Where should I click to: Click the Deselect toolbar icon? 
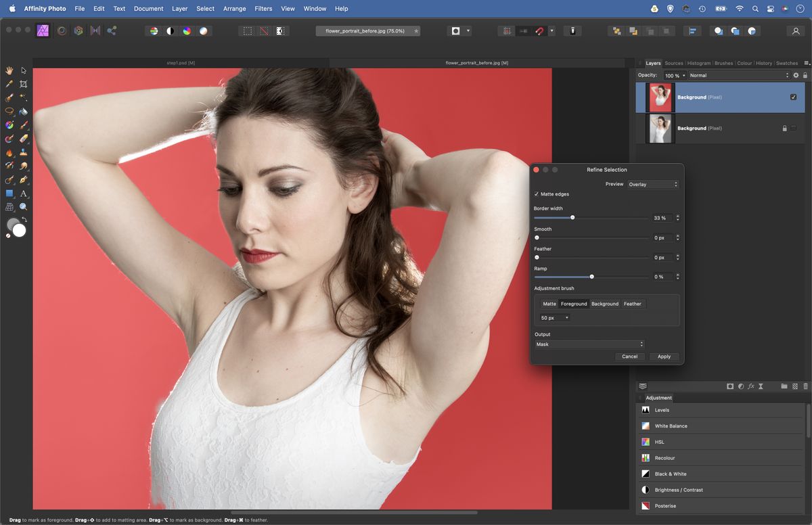click(264, 30)
